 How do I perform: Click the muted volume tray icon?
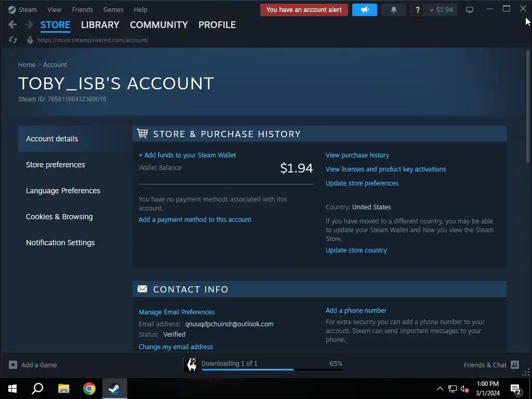pos(464,389)
